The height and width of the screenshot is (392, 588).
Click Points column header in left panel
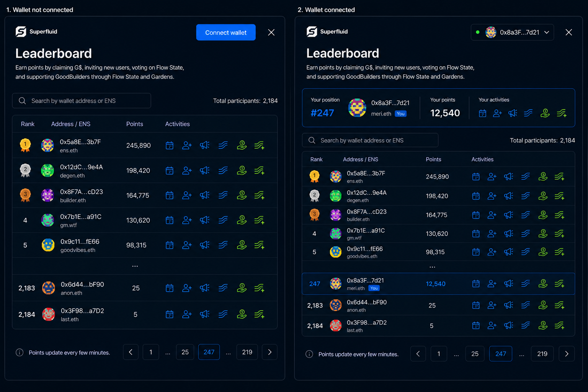(x=135, y=124)
